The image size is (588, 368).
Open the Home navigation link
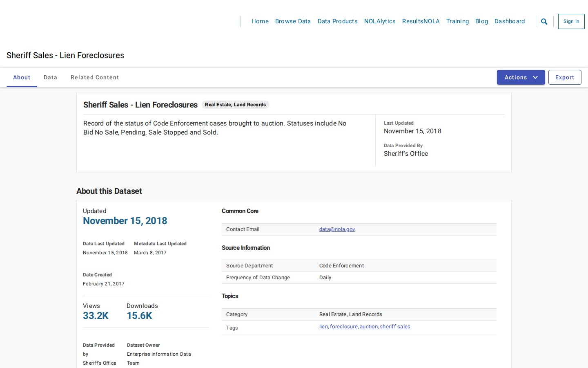(260, 21)
